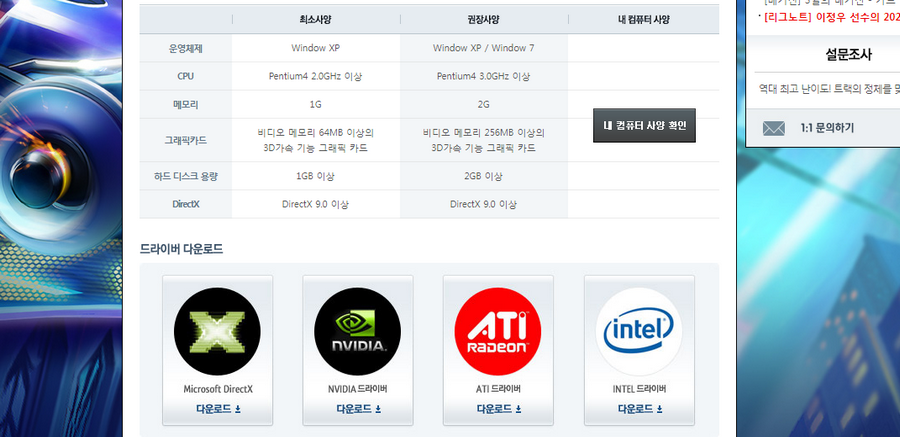Download the ATI driver via 다운로드 link
900x437 pixels.
(499, 409)
